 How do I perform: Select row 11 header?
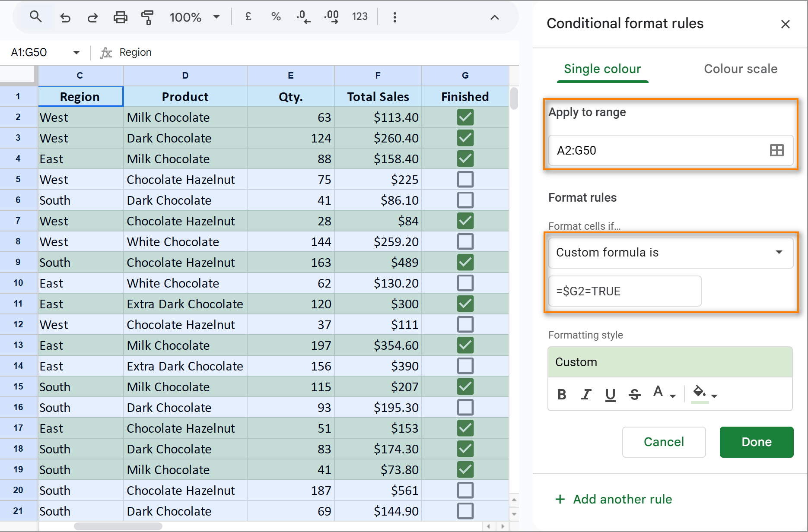pyautogui.click(x=18, y=304)
